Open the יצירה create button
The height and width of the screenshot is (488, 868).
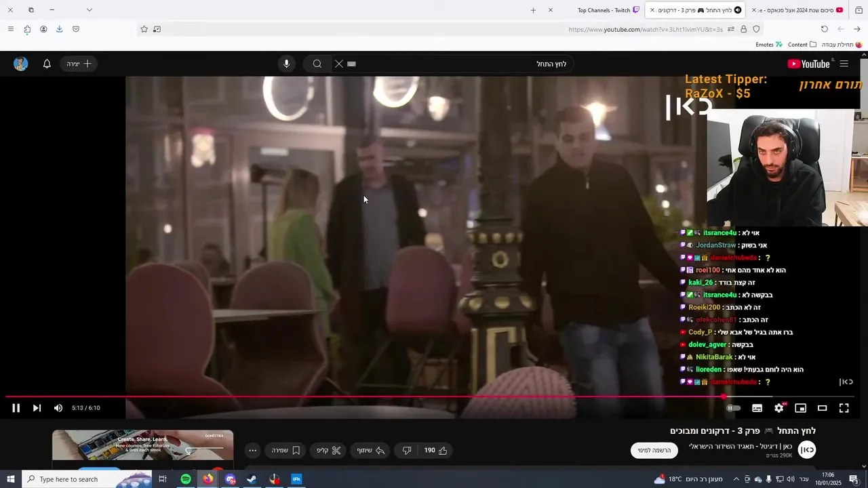pyautogui.click(x=79, y=64)
